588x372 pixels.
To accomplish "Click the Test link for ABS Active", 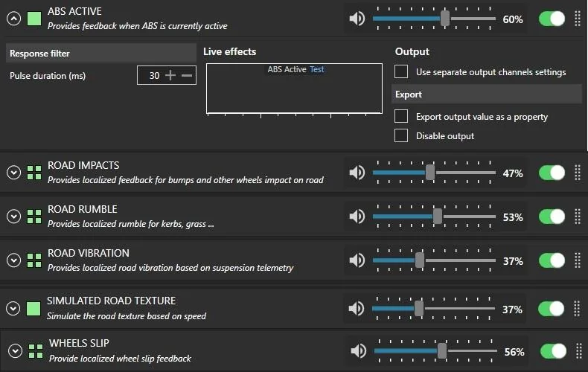I will pos(316,69).
